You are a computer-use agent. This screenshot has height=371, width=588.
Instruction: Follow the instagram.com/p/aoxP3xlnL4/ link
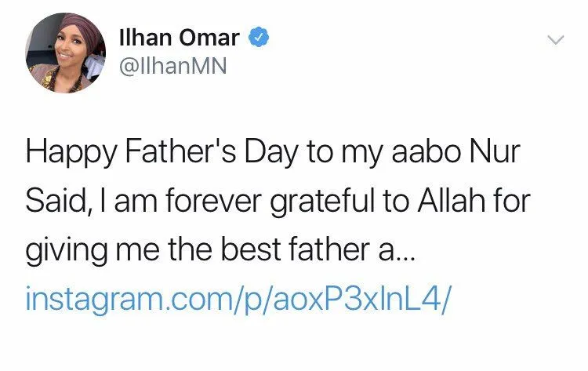[x=239, y=299]
